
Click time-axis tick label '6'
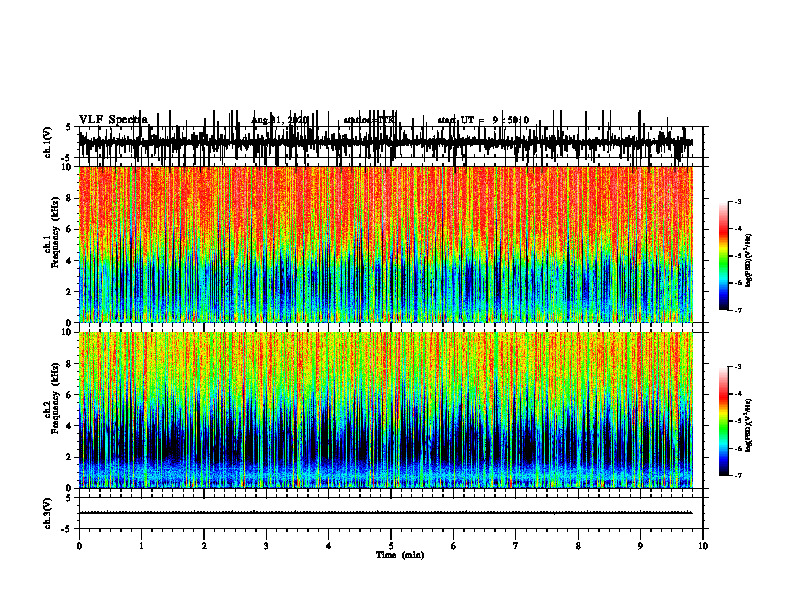pos(454,546)
